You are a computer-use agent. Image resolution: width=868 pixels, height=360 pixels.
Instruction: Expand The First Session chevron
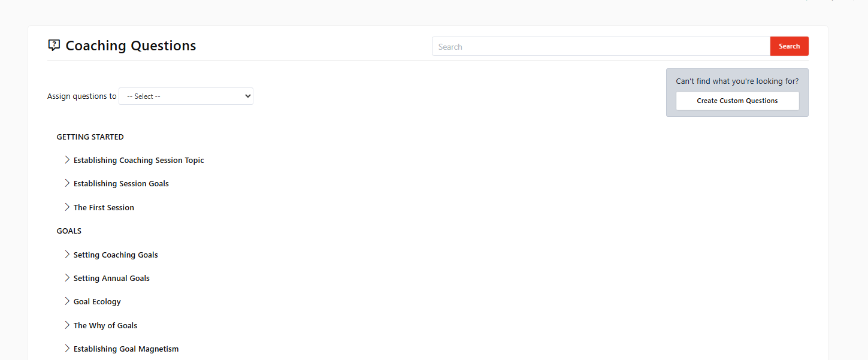tap(67, 207)
